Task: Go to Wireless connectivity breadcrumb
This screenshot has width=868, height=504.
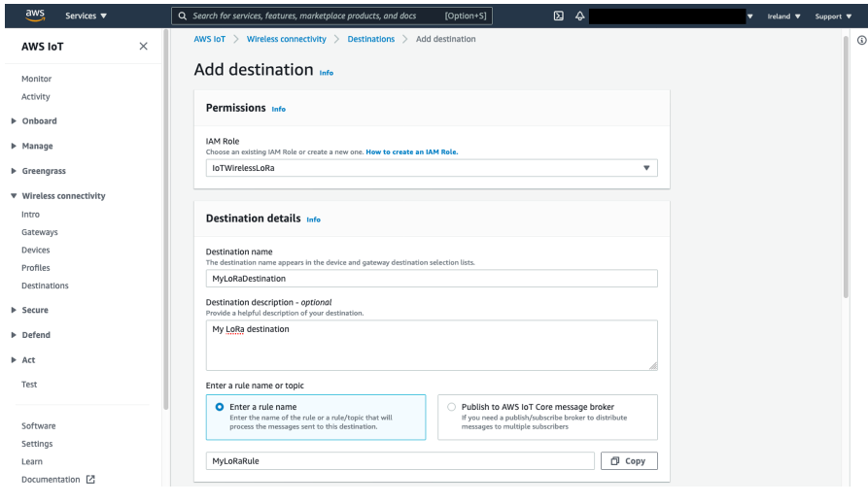Action: coord(286,39)
